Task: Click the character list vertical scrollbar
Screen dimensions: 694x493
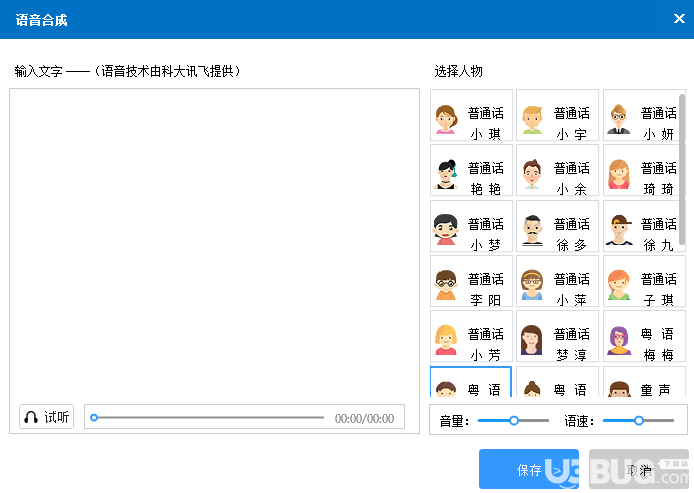Action: click(x=682, y=169)
